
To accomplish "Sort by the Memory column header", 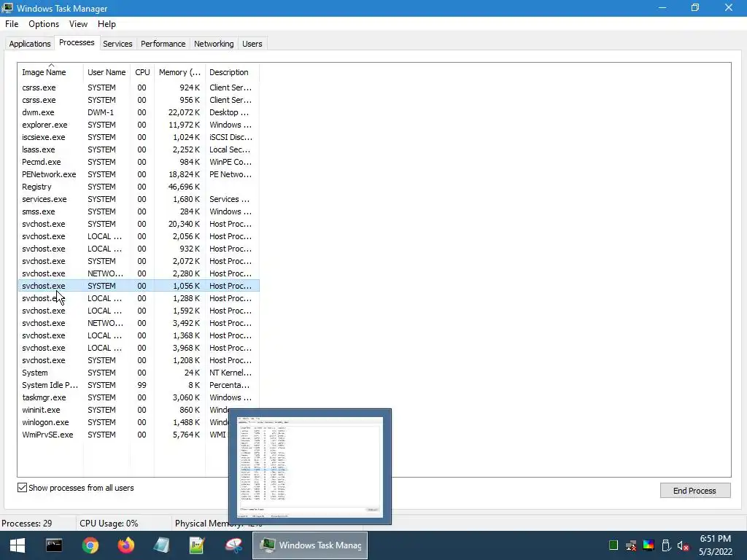I will tap(179, 72).
